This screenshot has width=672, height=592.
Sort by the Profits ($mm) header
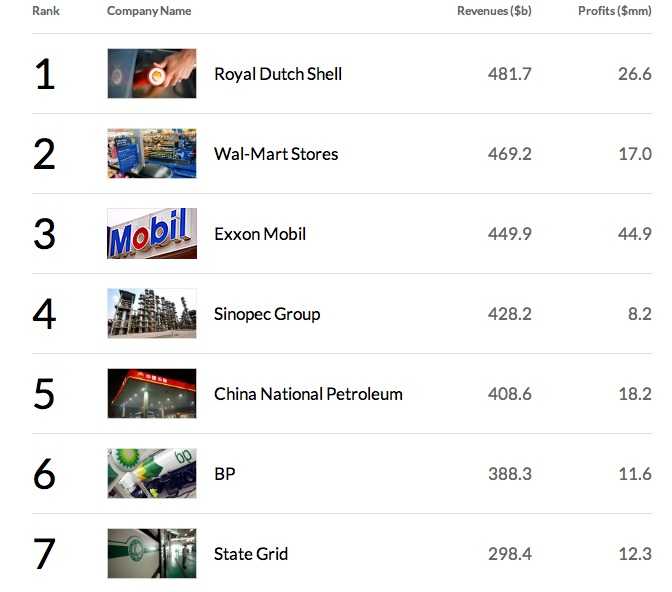pos(614,11)
